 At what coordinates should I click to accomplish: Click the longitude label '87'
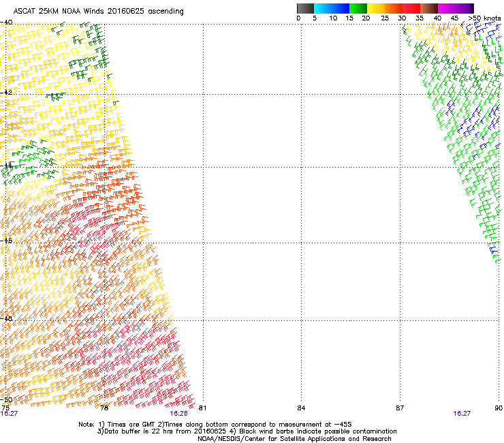pyautogui.click(x=400, y=408)
